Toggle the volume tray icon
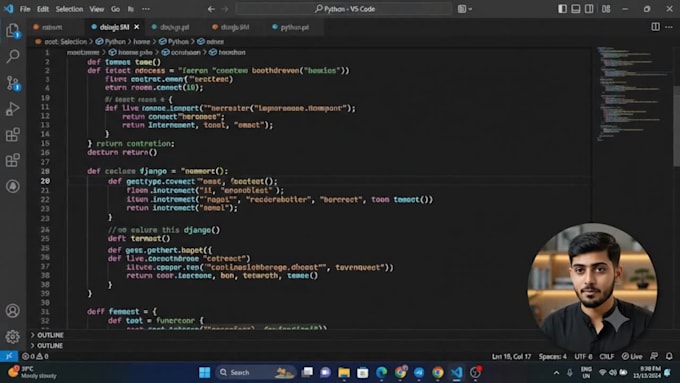The width and height of the screenshot is (680, 383). (612, 372)
